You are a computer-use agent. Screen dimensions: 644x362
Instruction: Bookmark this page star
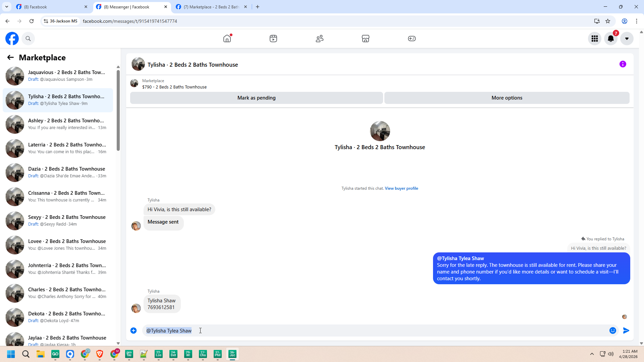608,21
